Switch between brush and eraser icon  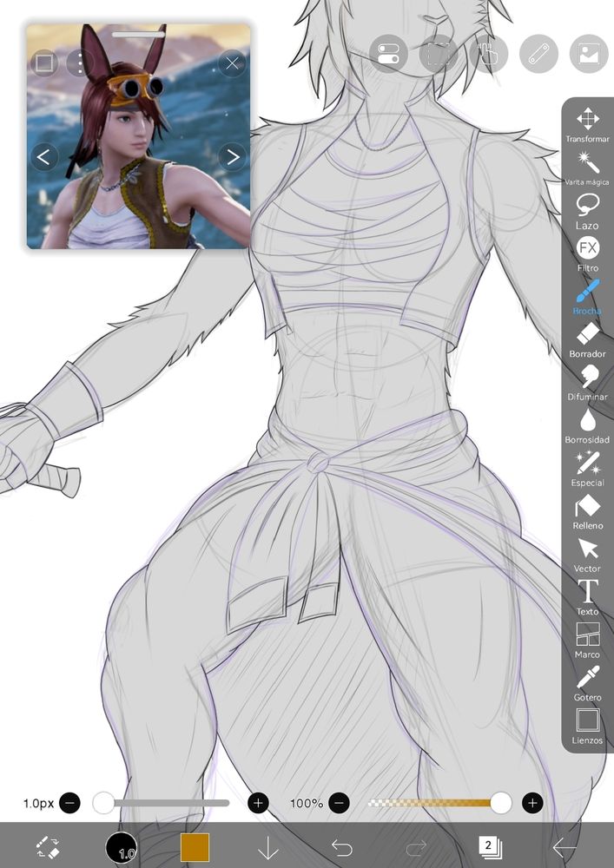[48, 847]
